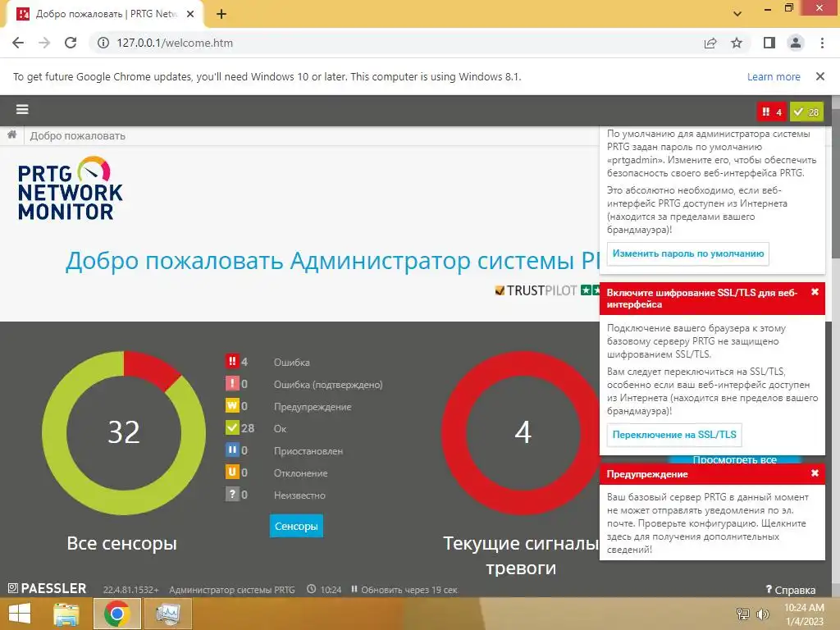This screenshot has width=840, height=630.
Task: Click the Ок sensor status label
Action: tap(280, 428)
